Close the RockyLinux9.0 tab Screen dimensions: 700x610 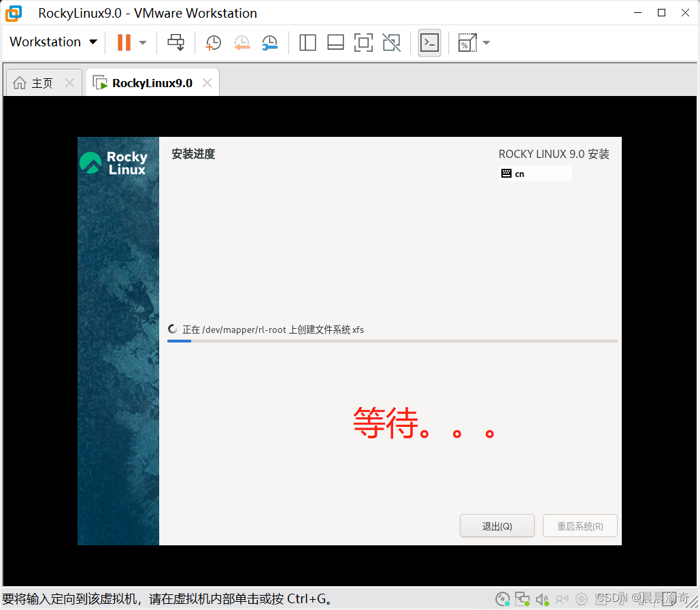pyautogui.click(x=207, y=82)
